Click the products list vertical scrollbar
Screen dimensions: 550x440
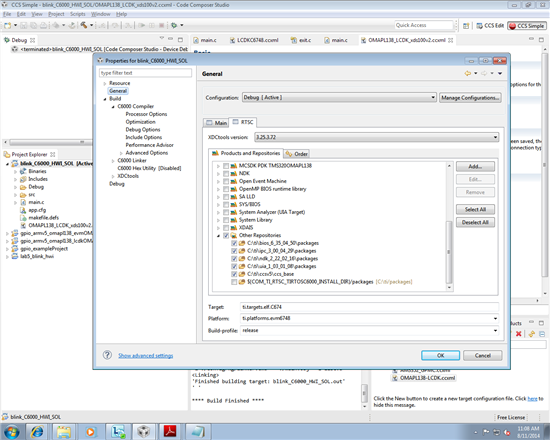pos(449,252)
